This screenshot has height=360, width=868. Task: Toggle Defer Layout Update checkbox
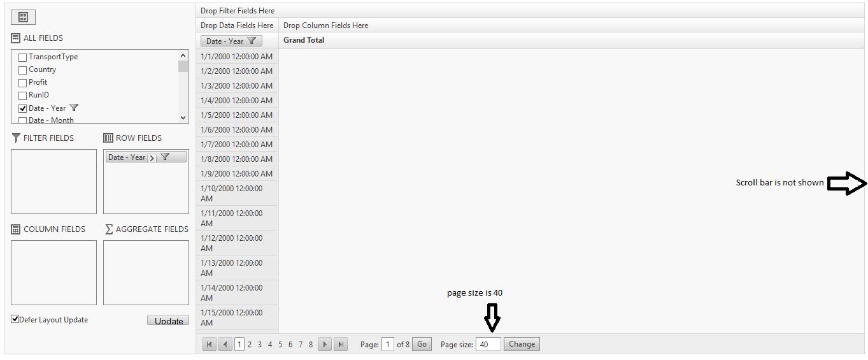15,319
